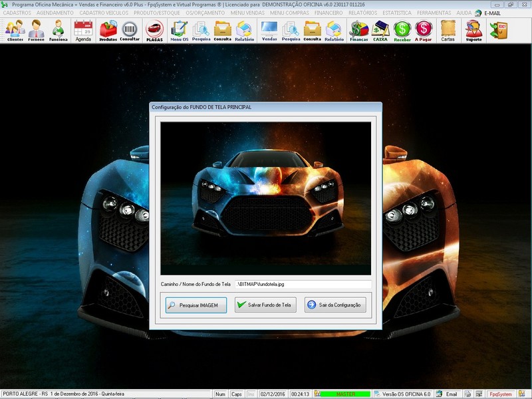This screenshot has width=532, height=399.
Task: Open the Funciona employees icon
Action: pyautogui.click(x=59, y=31)
